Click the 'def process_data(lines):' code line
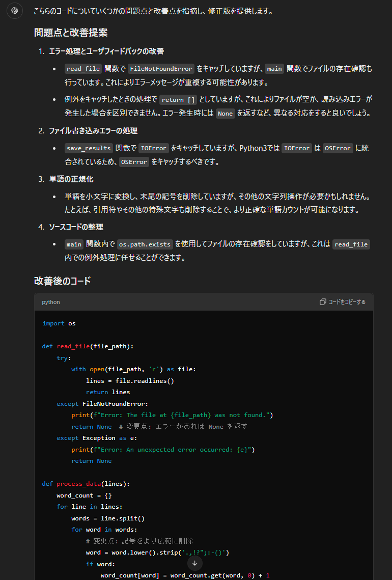This screenshot has height=580, width=392. 86,484
